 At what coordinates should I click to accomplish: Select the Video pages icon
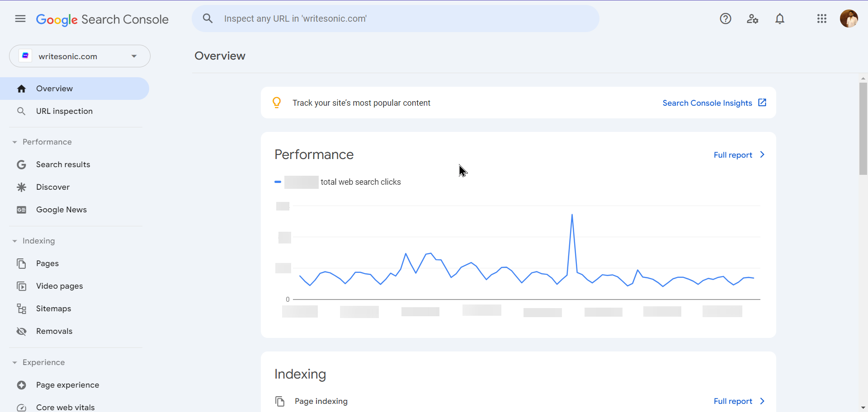click(21, 286)
